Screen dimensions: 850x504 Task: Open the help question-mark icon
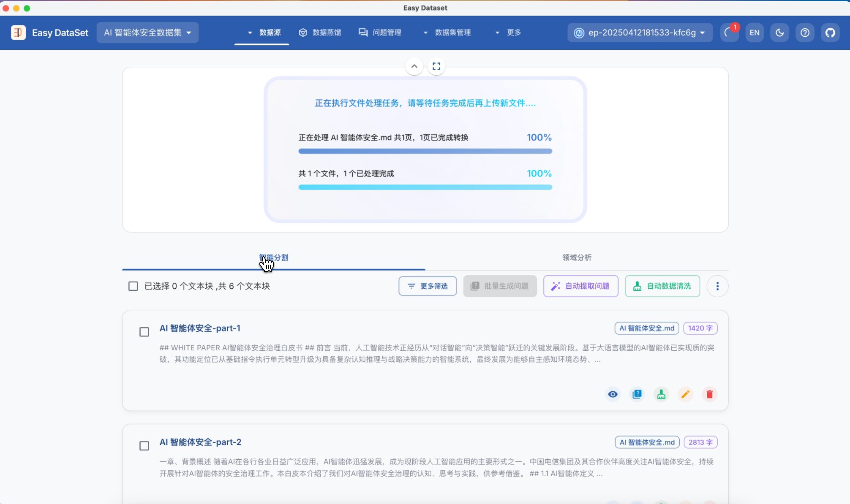coord(805,33)
